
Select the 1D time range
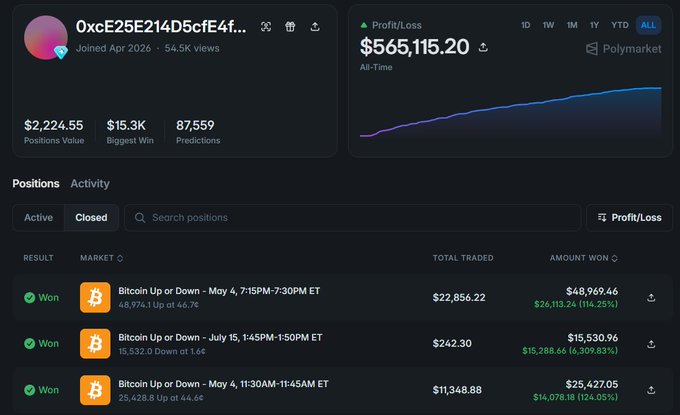[525, 25]
